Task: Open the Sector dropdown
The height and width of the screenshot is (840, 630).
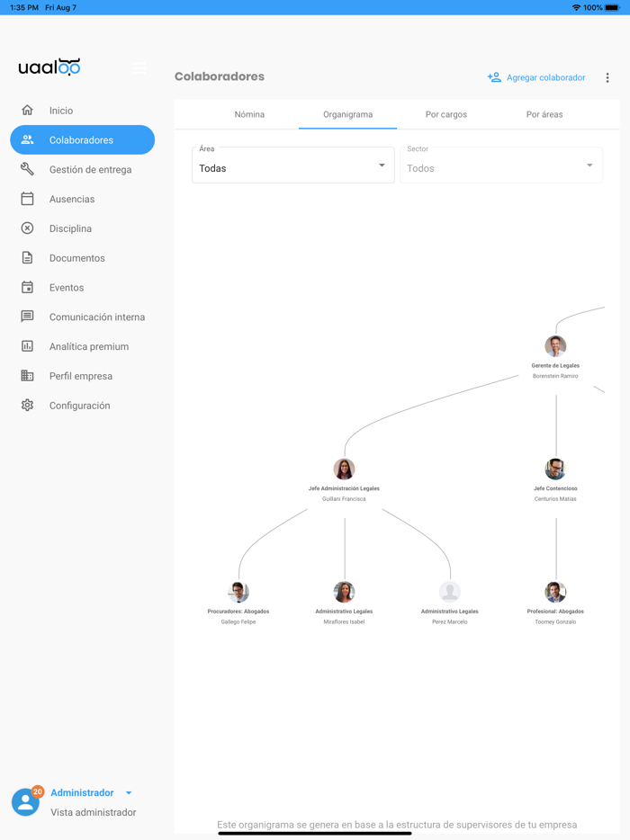Action: click(501, 165)
